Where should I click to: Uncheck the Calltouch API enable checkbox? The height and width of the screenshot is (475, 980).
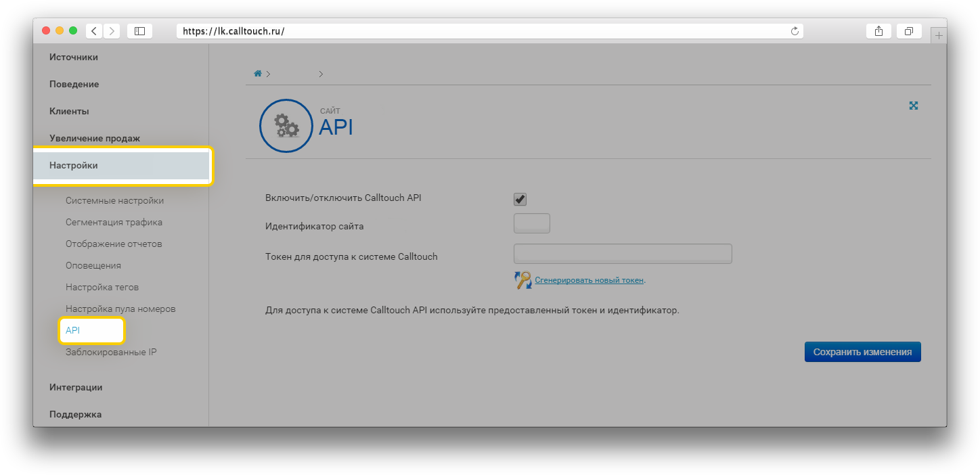(520, 199)
